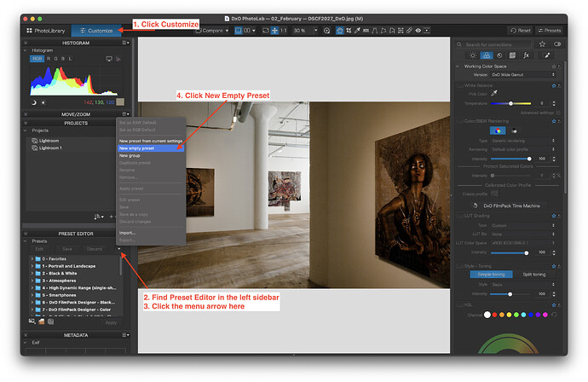This screenshot has height=382, width=588.
Task: Toggle active corrections only switch
Action: point(557,43)
